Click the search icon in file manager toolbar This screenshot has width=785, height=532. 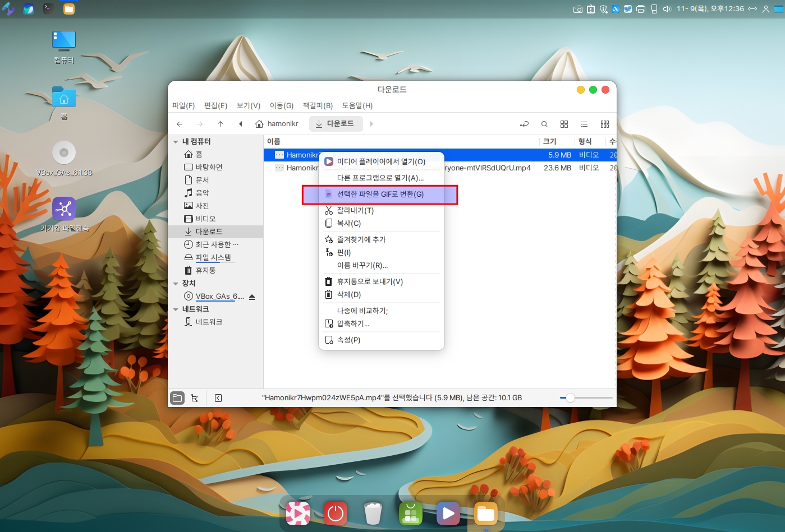[544, 124]
